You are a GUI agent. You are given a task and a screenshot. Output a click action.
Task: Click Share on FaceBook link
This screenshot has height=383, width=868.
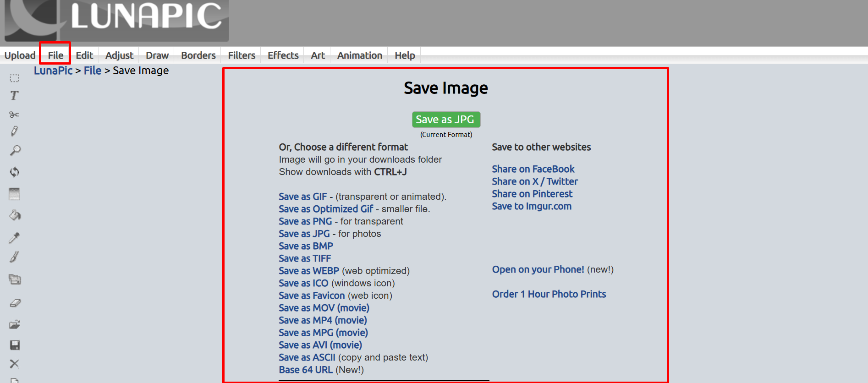pyautogui.click(x=533, y=169)
